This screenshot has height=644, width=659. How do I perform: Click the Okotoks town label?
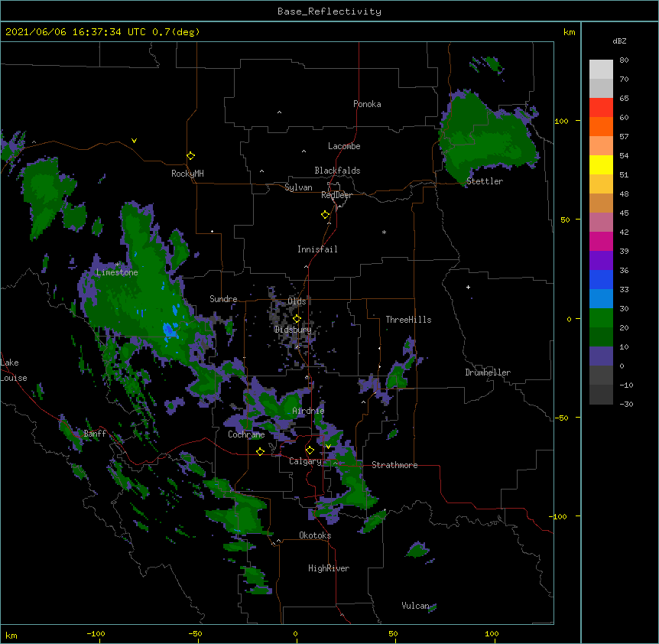[315, 535]
